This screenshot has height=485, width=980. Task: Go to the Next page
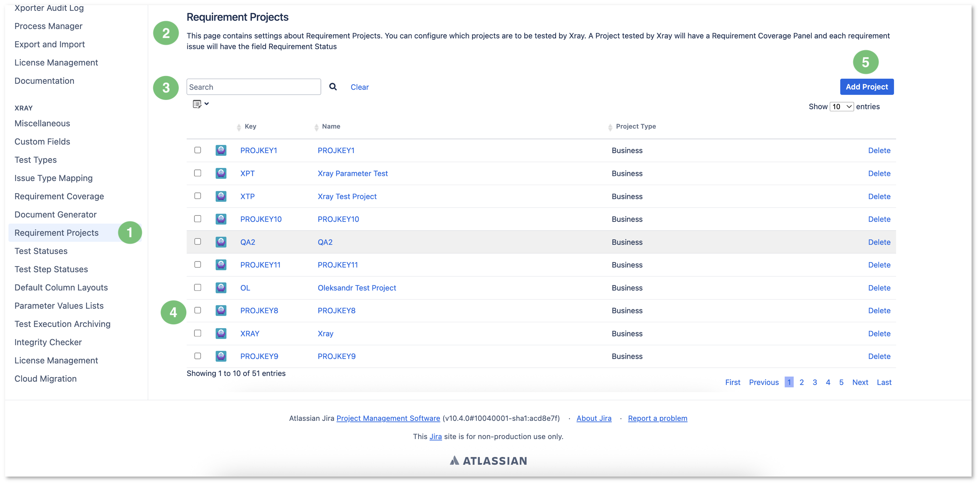[x=860, y=382]
